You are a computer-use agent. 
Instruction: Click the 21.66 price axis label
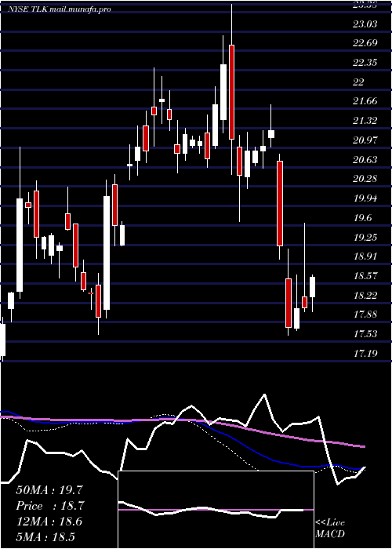[x=365, y=101]
